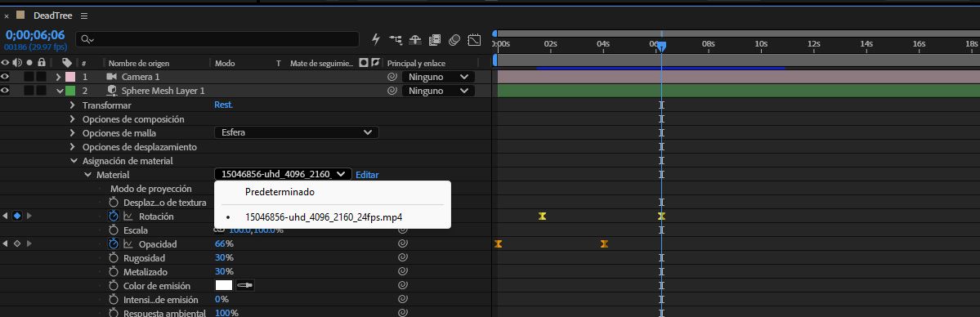980x317 pixels.
Task: Collapse Asignación de material group
Action: coord(73,161)
